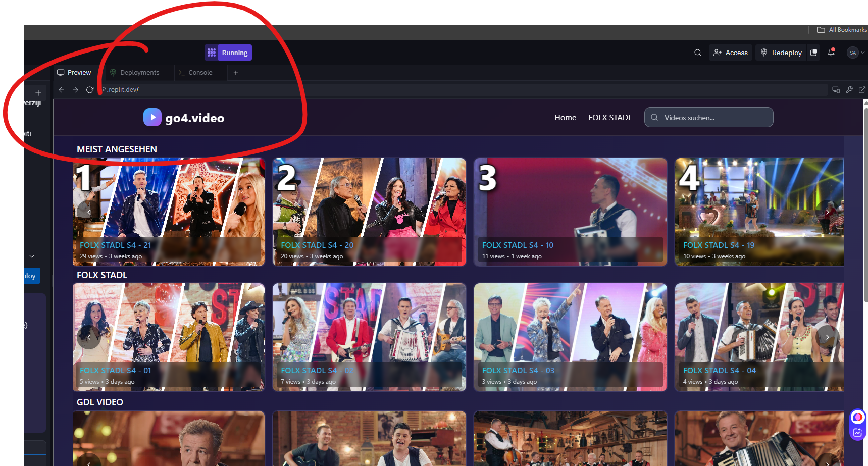This screenshot has width=868, height=466.
Task: Click the FOLX STADL S4 - 01 title
Action: (116, 371)
